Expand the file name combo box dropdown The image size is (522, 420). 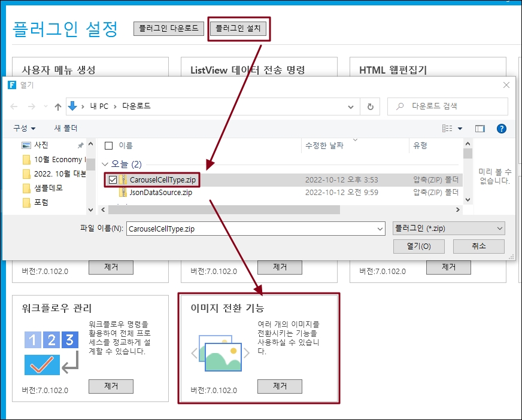pos(380,229)
